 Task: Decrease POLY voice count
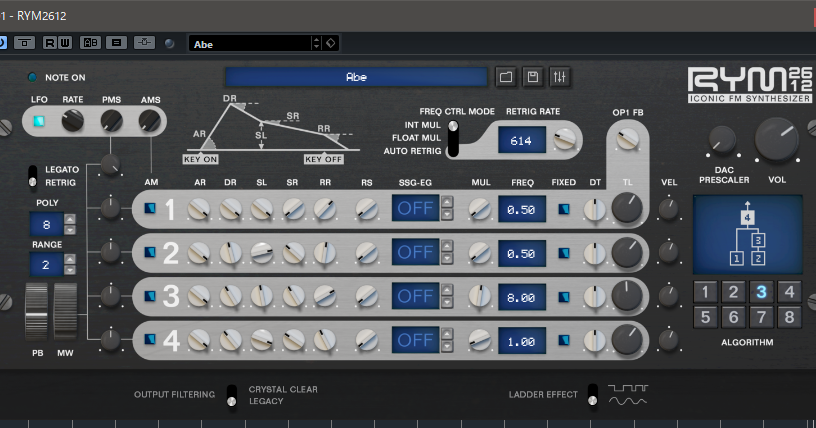(x=70, y=230)
